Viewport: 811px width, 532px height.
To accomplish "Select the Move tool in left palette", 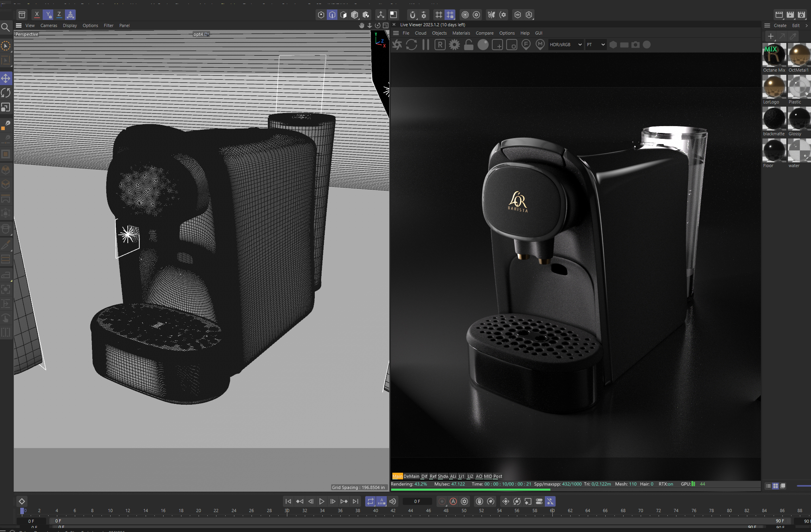I will 6,78.
